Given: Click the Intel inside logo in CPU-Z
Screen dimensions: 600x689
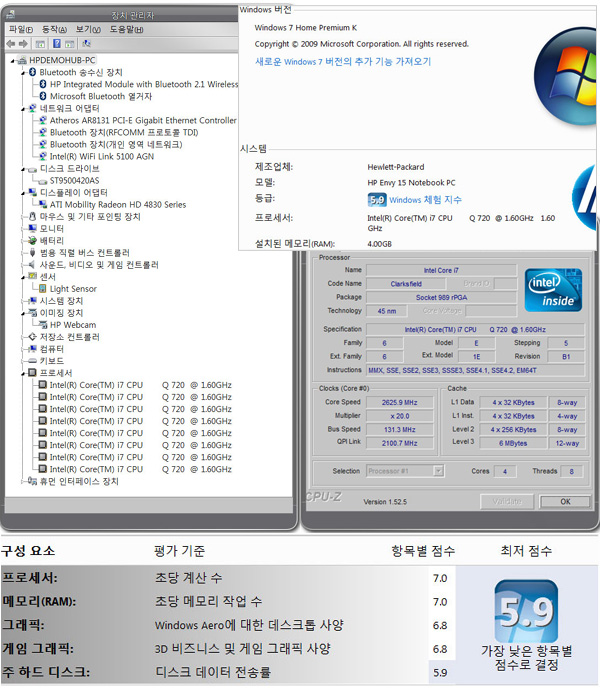Looking at the screenshot, I should pos(553,290).
